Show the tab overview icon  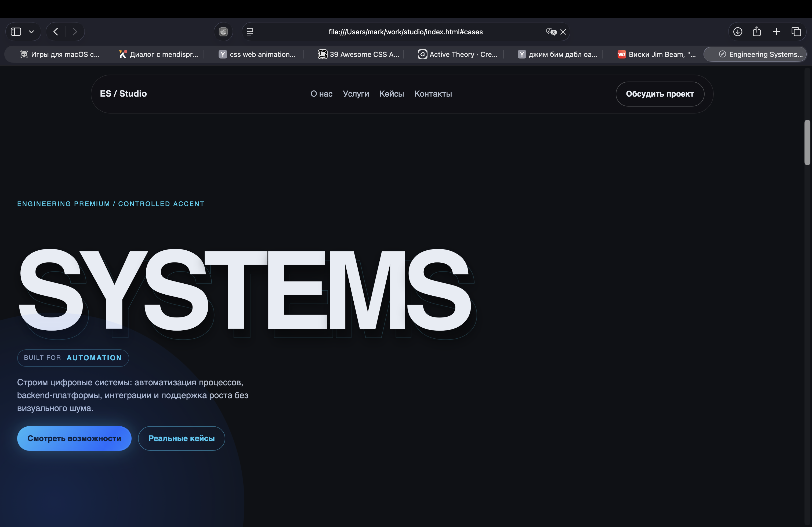[796, 32]
